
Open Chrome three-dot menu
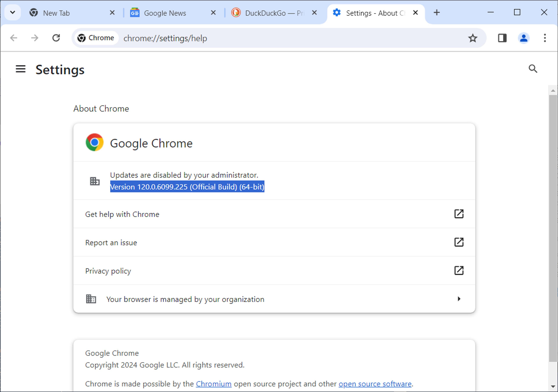[545, 38]
